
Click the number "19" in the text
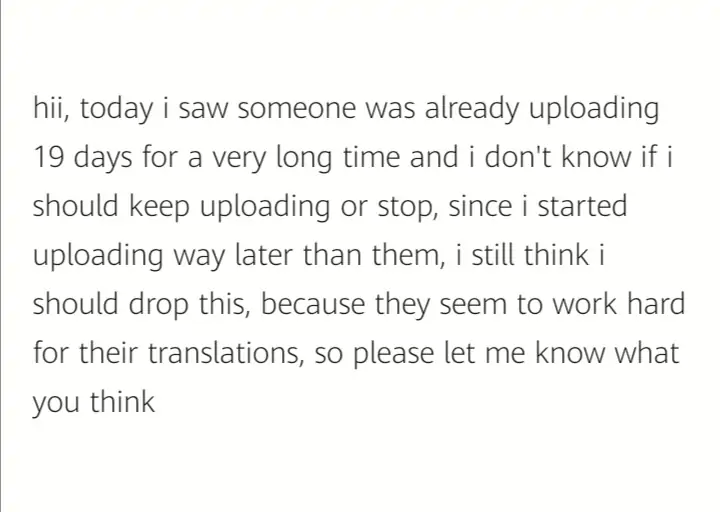pyautogui.click(x=48, y=157)
